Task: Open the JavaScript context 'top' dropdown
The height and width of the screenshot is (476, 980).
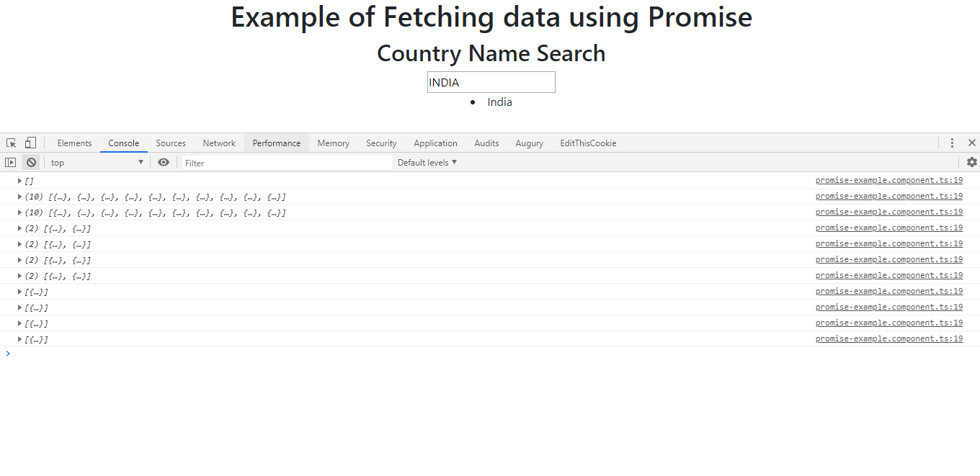Action: pyautogui.click(x=97, y=163)
